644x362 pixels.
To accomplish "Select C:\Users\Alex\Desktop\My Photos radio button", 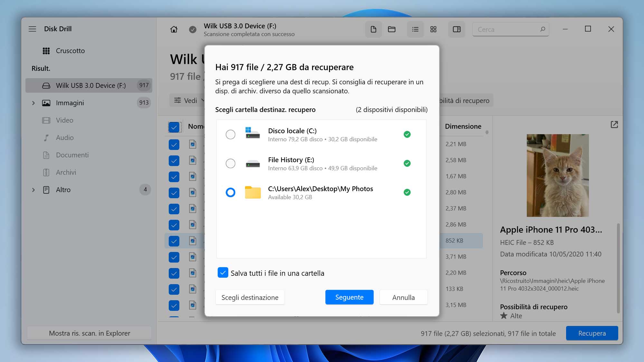I will 231,192.
